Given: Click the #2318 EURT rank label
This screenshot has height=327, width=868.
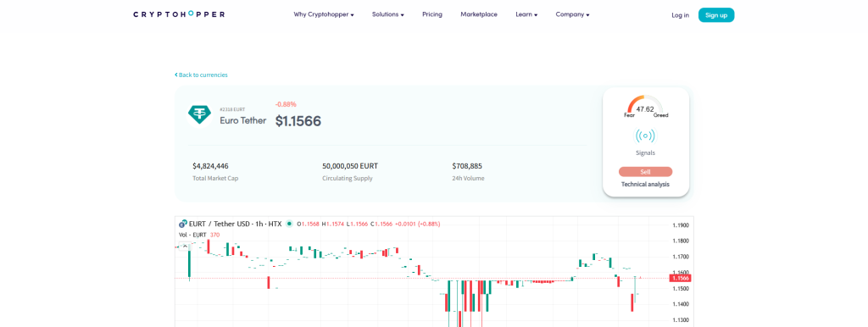Looking at the screenshot, I should click(x=232, y=109).
